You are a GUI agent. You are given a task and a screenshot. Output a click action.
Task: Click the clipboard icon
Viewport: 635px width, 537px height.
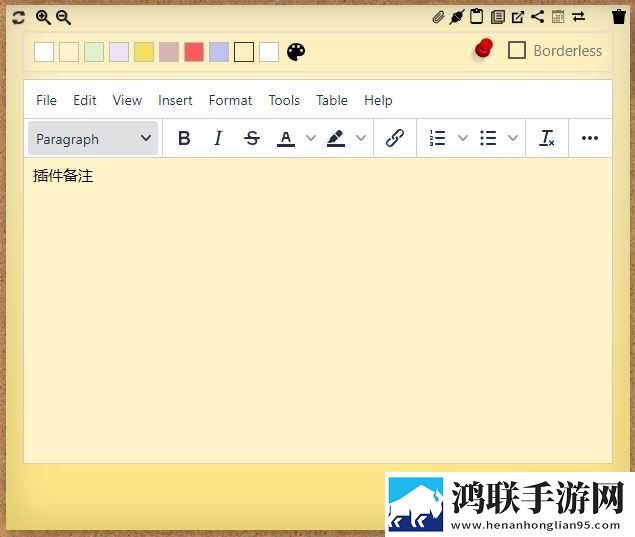point(477,17)
